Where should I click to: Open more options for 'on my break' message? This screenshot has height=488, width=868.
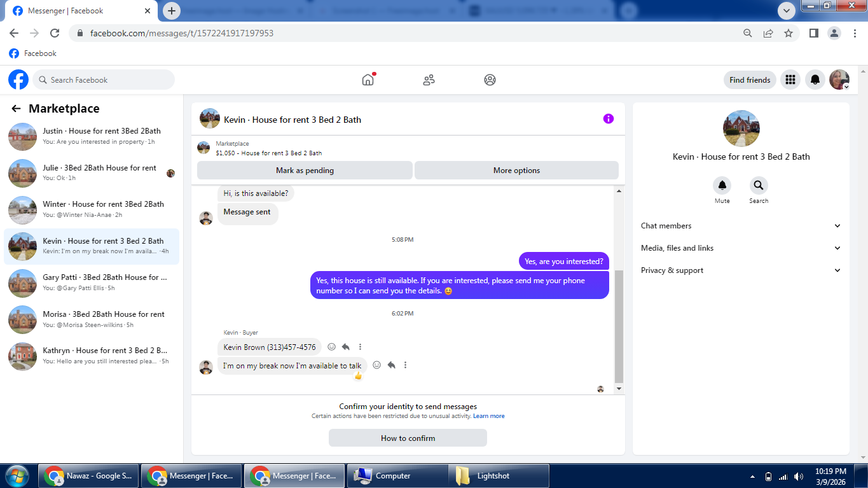point(405,365)
